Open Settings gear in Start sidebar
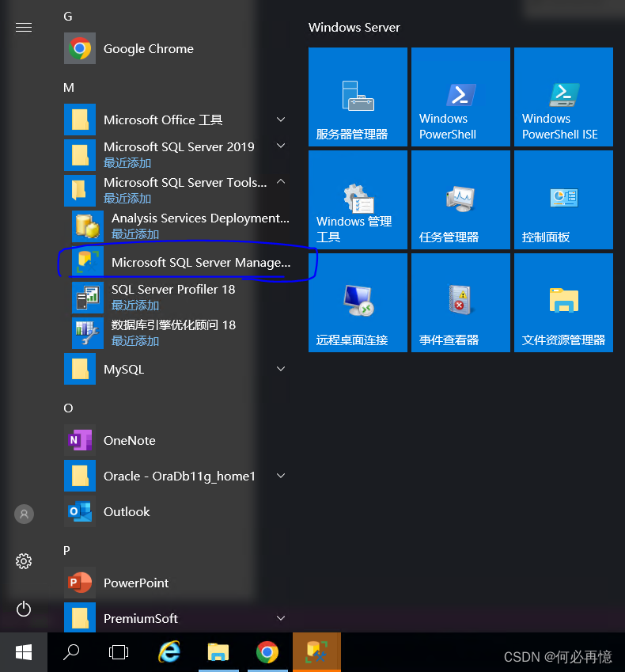Screen dimensions: 625x672 pyautogui.click(x=24, y=561)
